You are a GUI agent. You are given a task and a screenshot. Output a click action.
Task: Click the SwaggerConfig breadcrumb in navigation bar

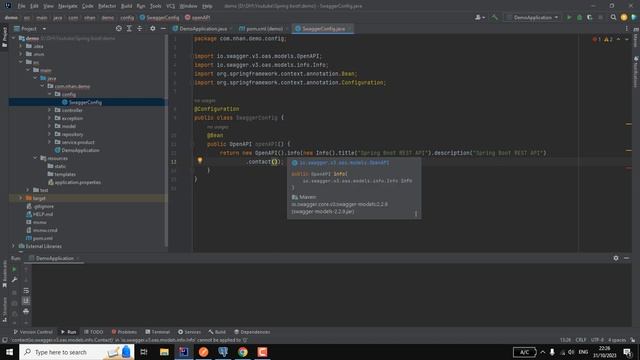[160, 18]
